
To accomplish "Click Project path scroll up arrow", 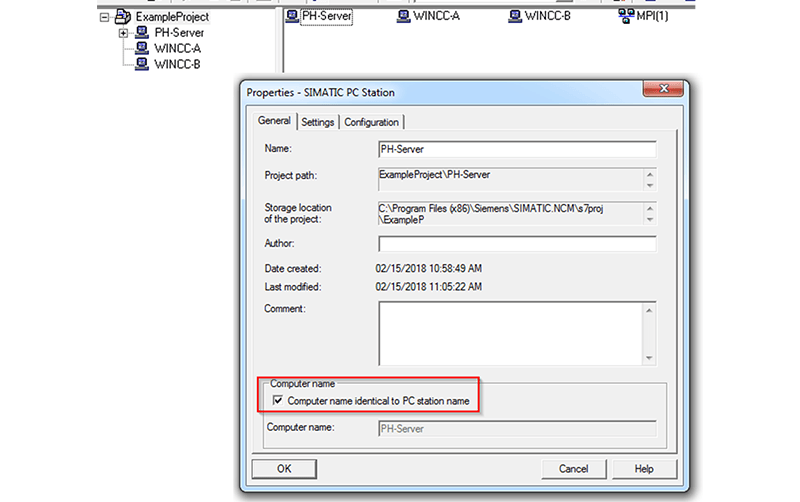I will point(650,174).
